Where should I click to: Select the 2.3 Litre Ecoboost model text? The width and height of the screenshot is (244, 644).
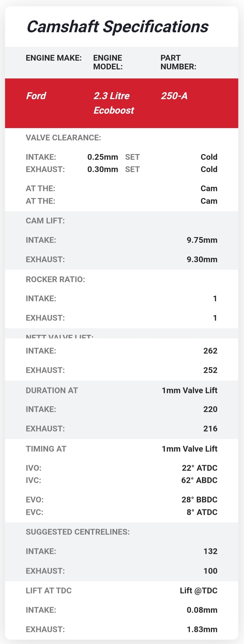(114, 103)
